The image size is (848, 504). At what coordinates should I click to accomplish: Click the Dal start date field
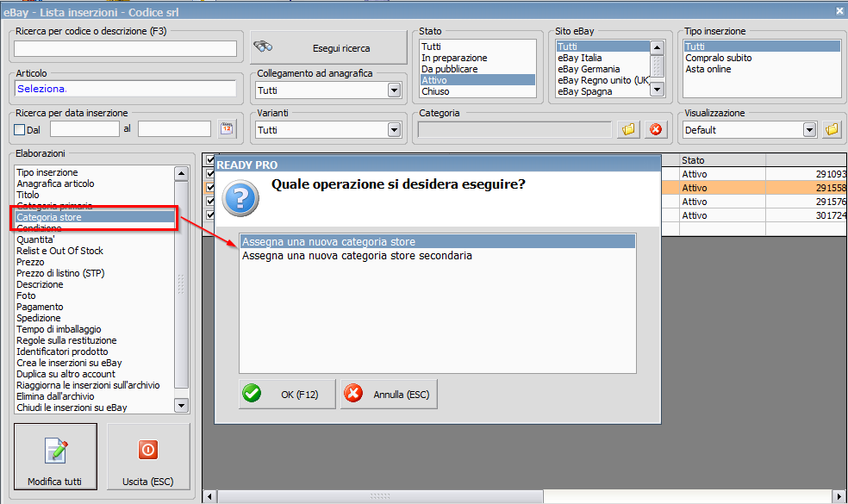tap(85, 129)
